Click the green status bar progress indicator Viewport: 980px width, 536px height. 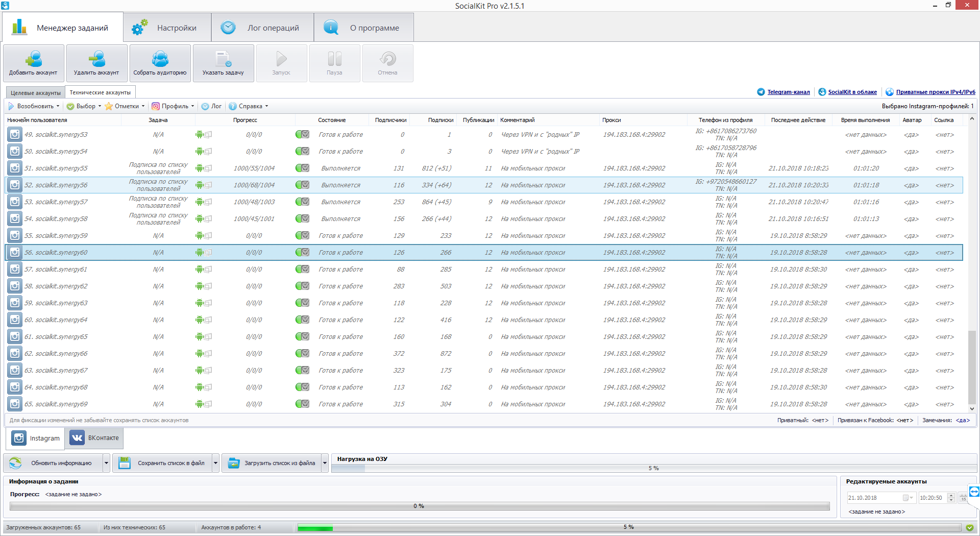click(x=629, y=527)
